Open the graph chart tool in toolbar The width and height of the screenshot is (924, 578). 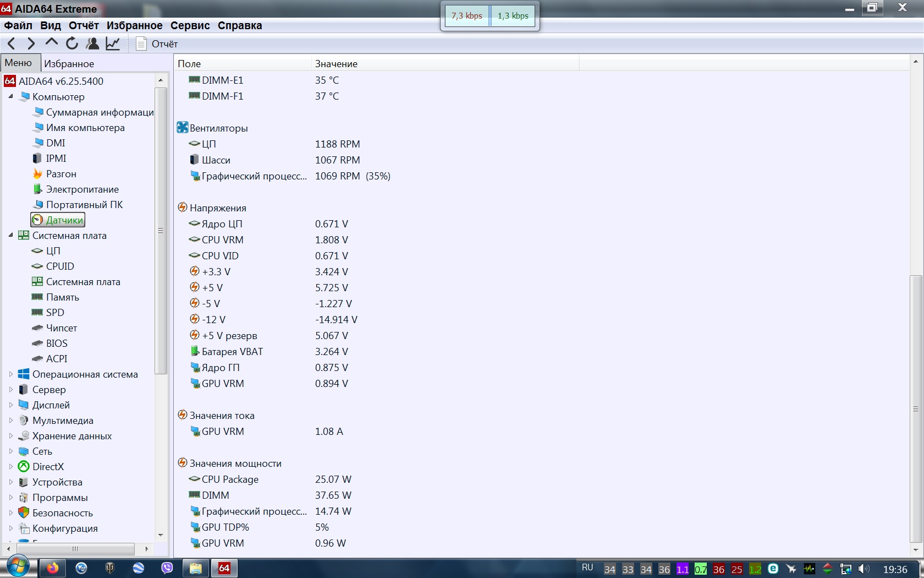[x=113, y=43]
